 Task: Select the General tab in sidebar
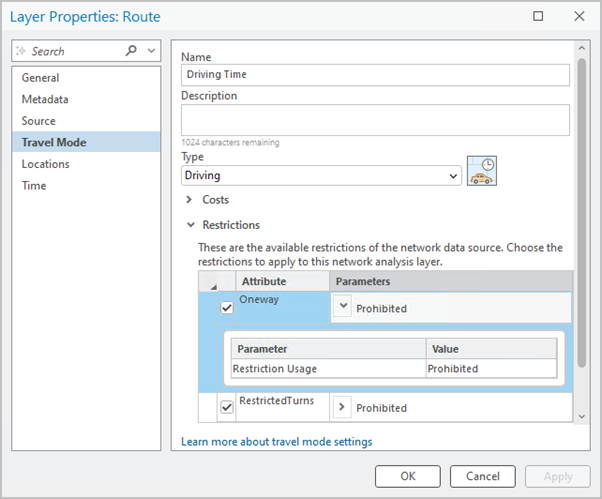(x=40, y=78)
